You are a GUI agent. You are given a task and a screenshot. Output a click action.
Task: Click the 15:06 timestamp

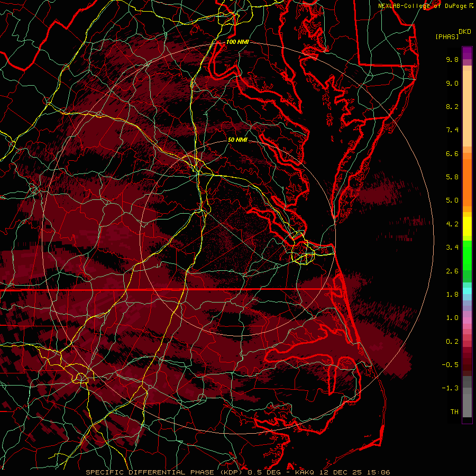(379, 472)
